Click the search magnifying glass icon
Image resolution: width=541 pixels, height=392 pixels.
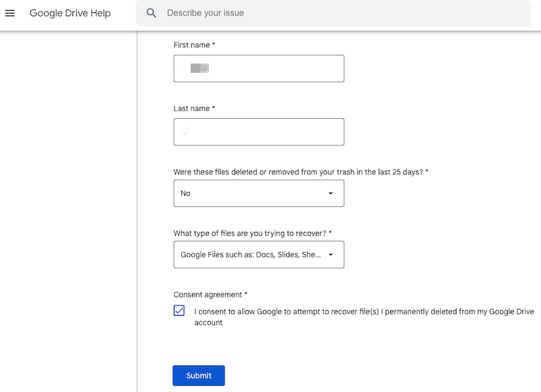[x=151, y=13]
